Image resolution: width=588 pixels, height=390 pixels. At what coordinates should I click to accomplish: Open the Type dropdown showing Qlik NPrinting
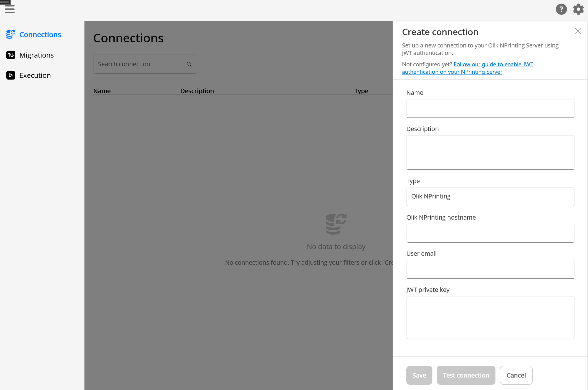click(490, 196)
